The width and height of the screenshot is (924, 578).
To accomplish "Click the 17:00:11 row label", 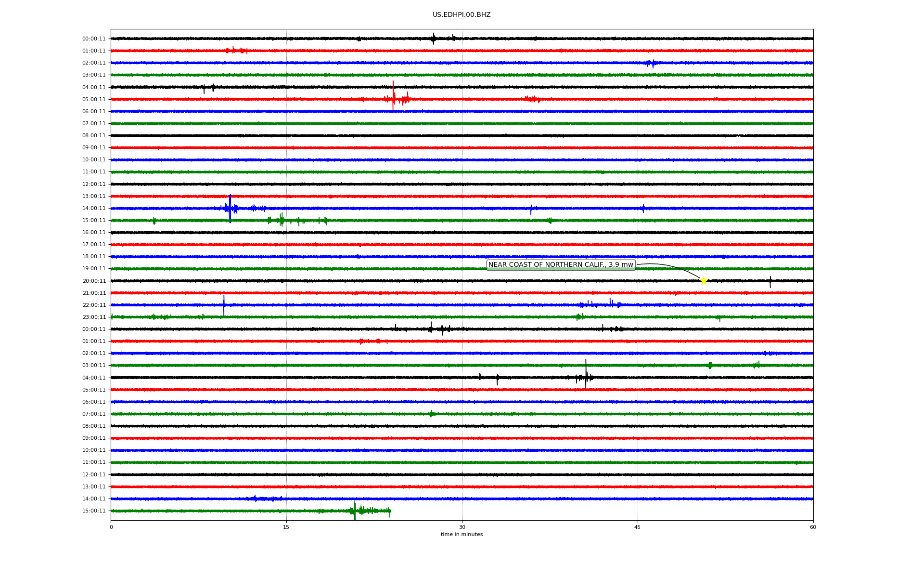I will (x=94, y=245).
